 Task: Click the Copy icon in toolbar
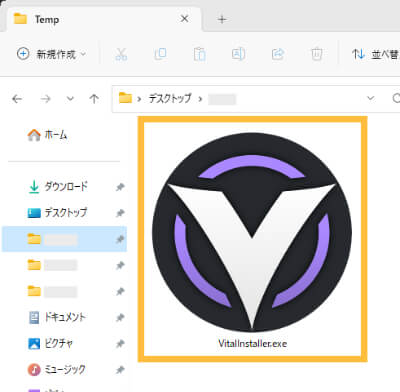[x=160, y=54]
